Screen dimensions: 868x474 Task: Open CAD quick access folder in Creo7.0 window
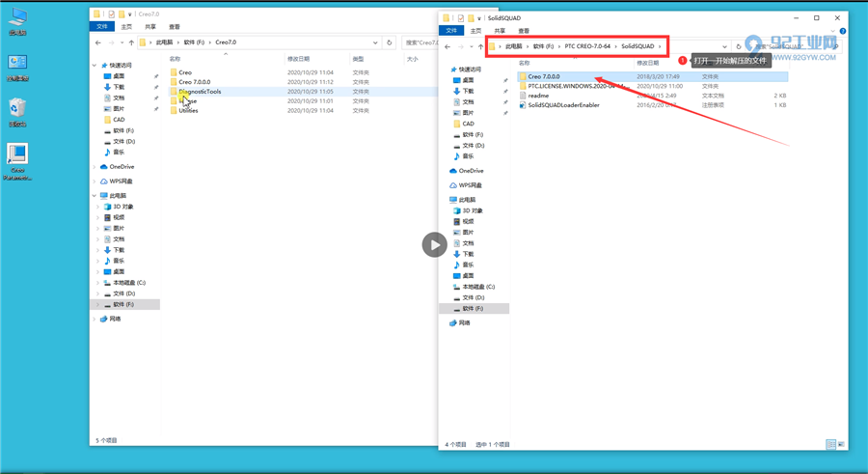point(119,120)
